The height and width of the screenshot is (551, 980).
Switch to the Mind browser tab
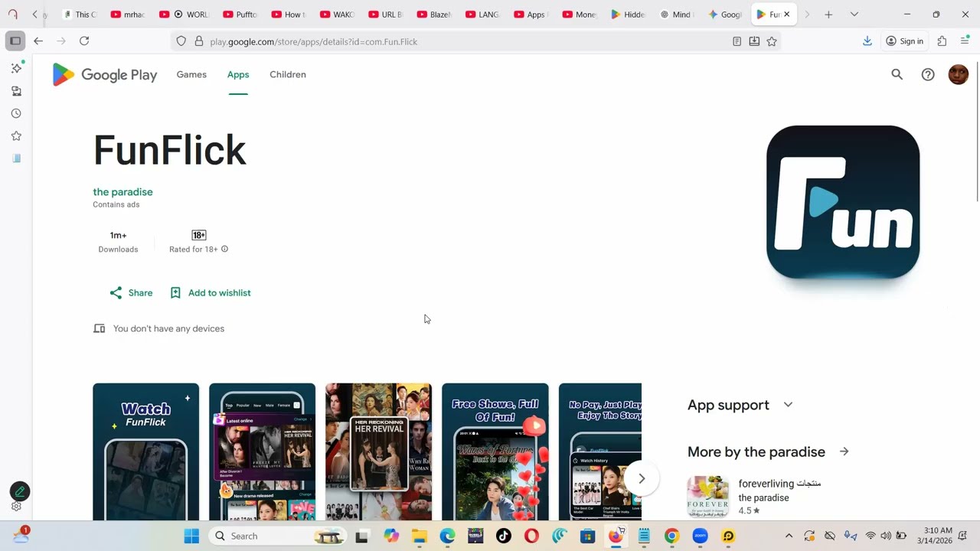coord(676,15)
